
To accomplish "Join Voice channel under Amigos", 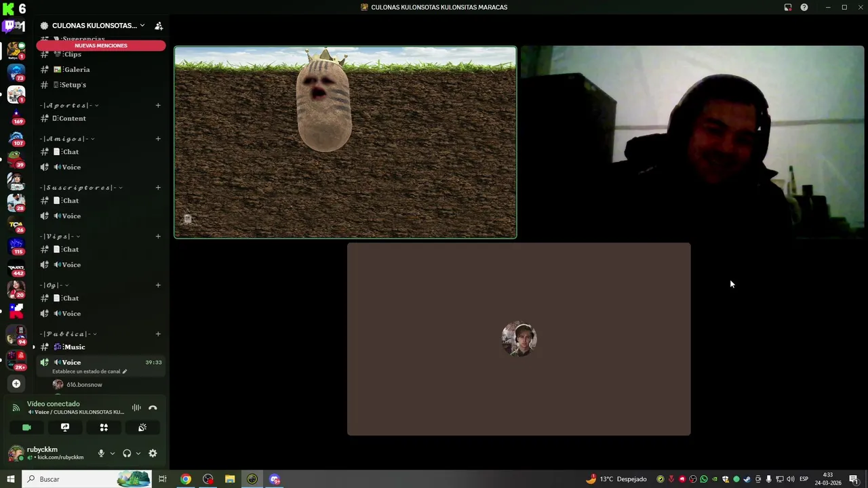I will [101, 167].
